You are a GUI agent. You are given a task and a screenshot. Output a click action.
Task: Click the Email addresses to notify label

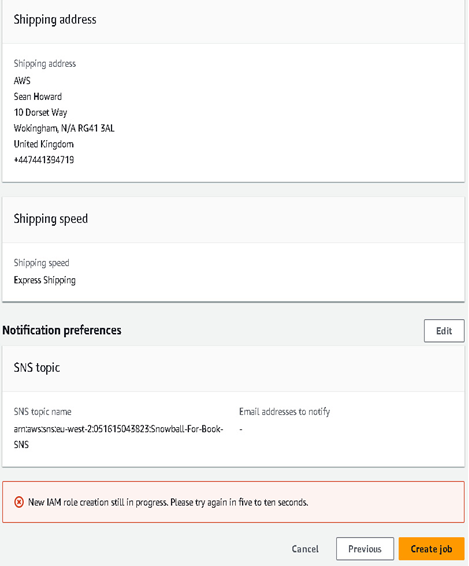point(285,412)
